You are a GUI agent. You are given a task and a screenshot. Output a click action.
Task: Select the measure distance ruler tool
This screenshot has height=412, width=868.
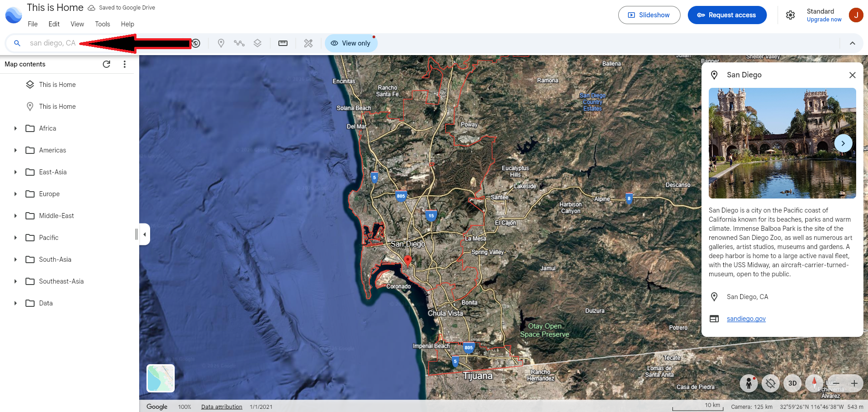pos(283,43)
